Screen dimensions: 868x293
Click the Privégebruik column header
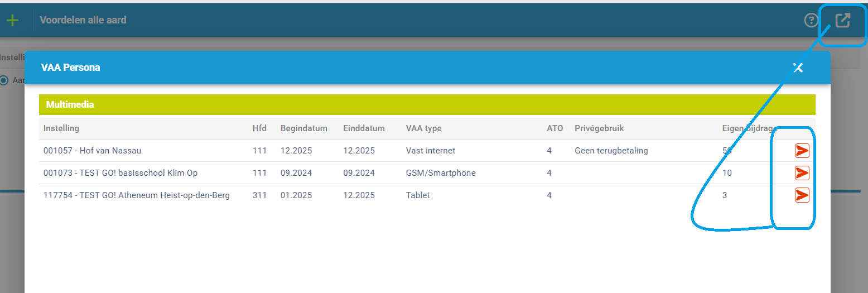click(599, 128)
